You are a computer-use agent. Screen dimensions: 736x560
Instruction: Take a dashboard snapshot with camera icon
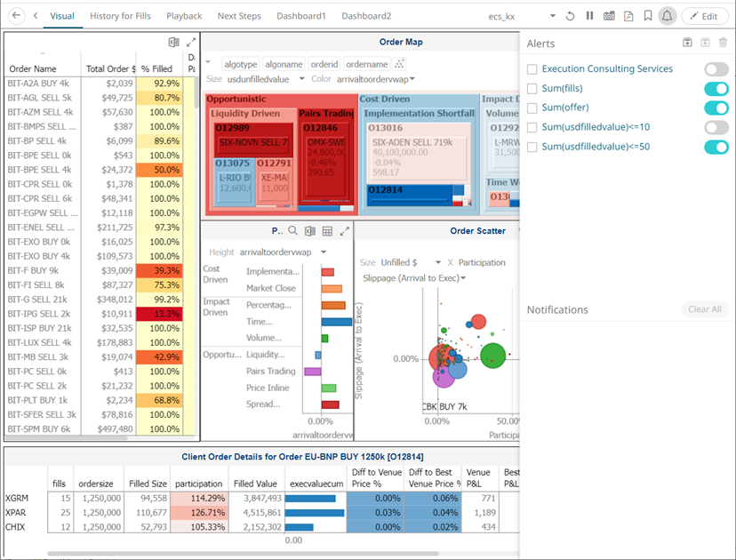pos(609,16)
